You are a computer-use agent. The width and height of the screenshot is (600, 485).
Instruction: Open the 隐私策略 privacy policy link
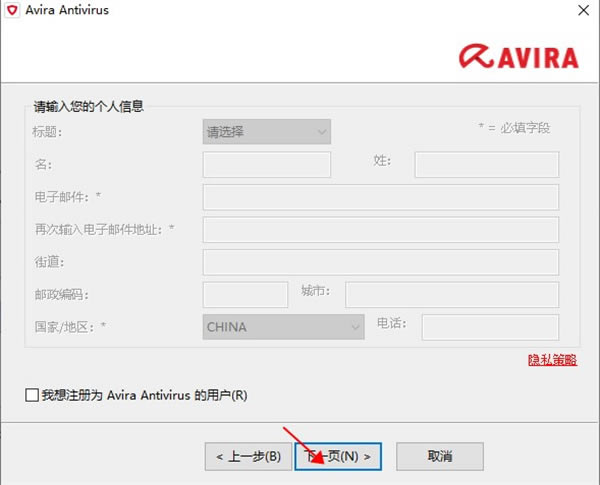coord(552,360)
